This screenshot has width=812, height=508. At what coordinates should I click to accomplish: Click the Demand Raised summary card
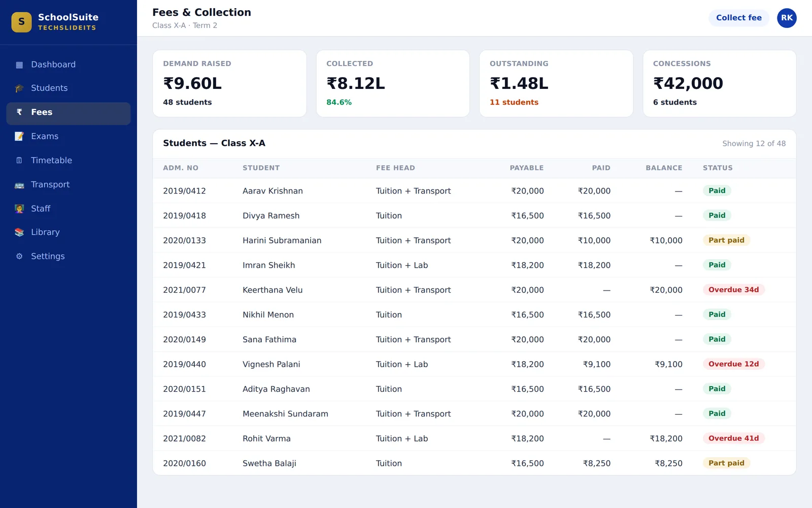tap(229, 83)
